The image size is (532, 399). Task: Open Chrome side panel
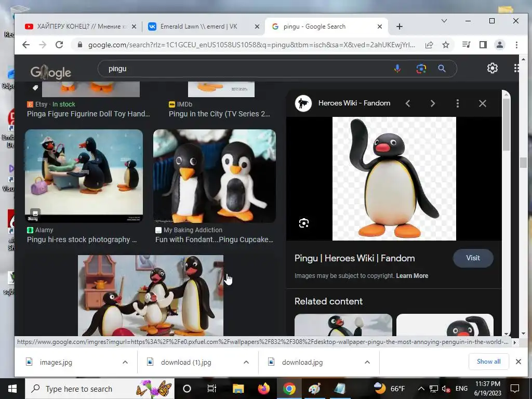(x=483, y=45)
